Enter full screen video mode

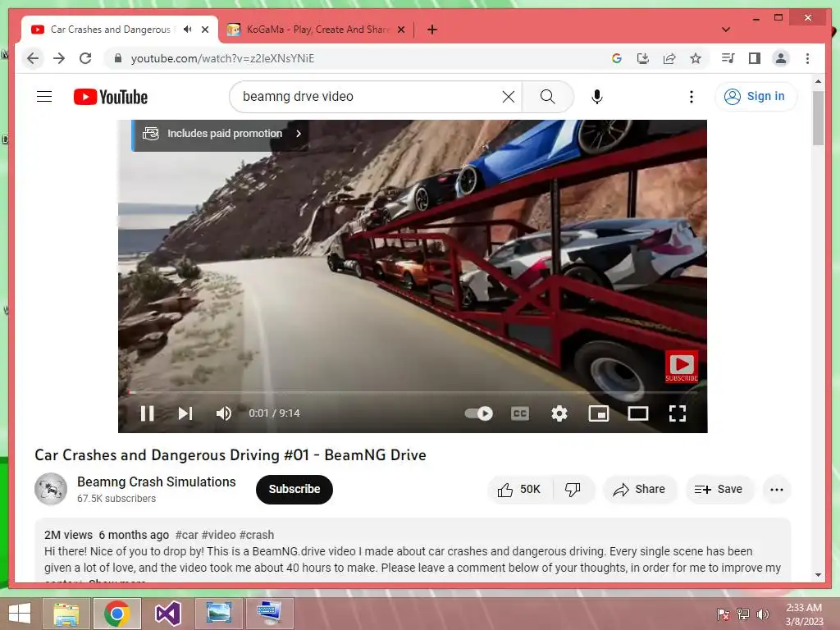[x=677, y=413]
